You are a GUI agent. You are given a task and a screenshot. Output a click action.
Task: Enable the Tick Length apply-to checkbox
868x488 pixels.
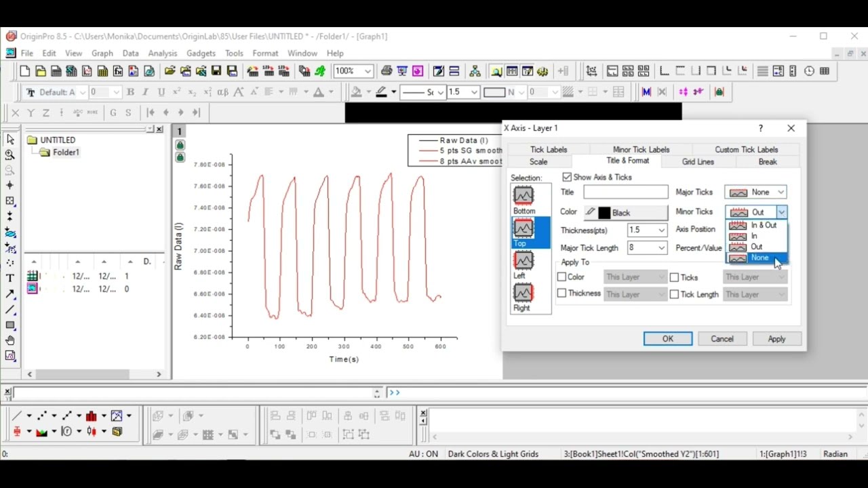pos(674,294)
